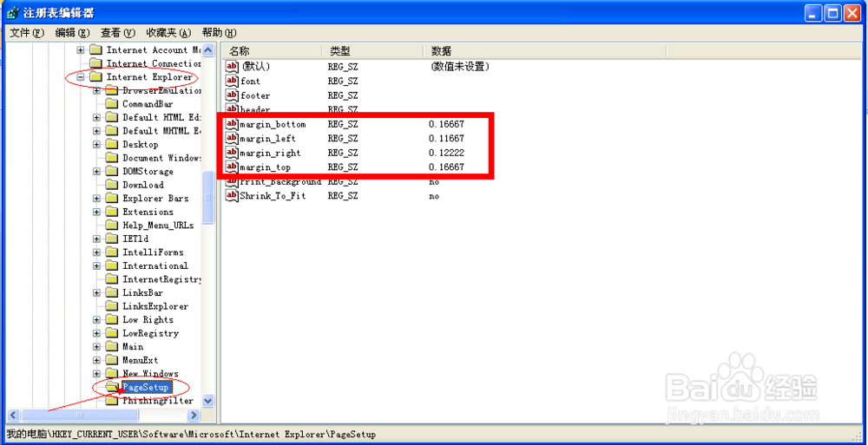Click the margin_bottom value icon
The image size is (868, 445).
click(232, 124)
